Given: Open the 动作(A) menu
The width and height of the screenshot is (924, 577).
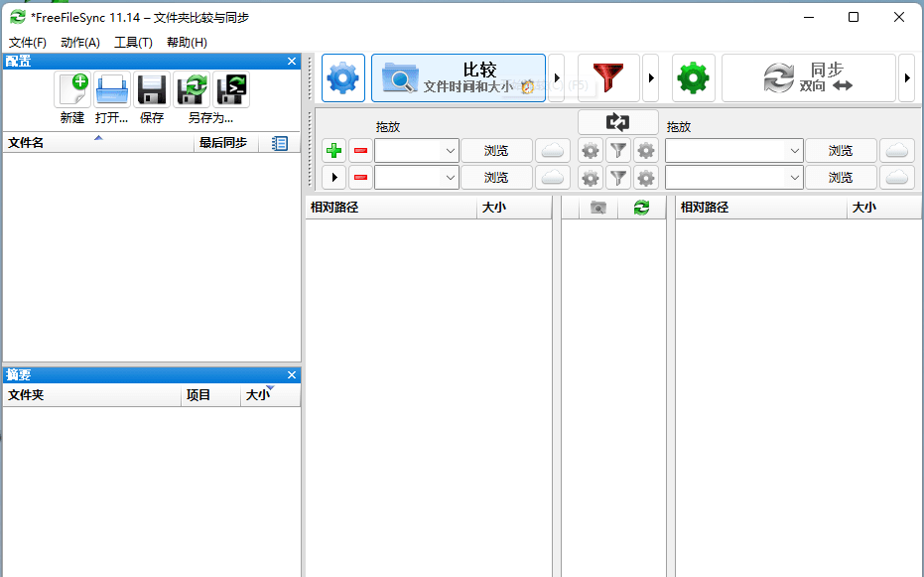Looking at the screenshot, I should (80, 43).
